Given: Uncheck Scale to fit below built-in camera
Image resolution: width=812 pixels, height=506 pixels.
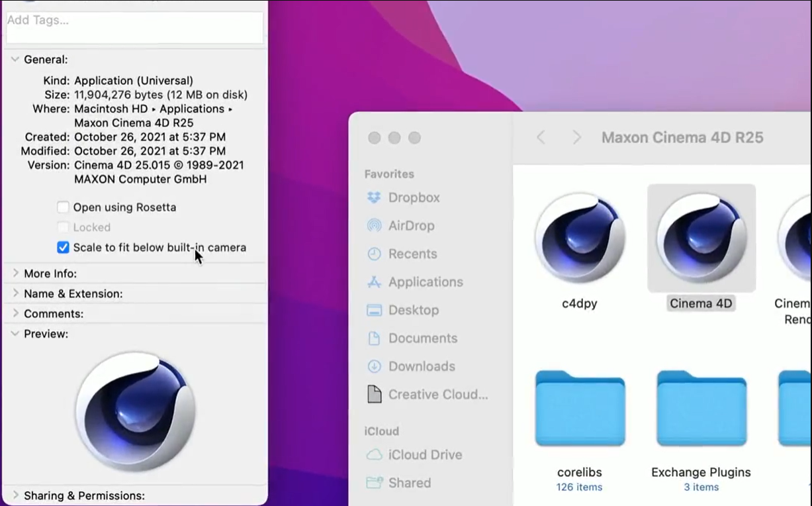Looking at the screenshot, I should click(63, 248).
